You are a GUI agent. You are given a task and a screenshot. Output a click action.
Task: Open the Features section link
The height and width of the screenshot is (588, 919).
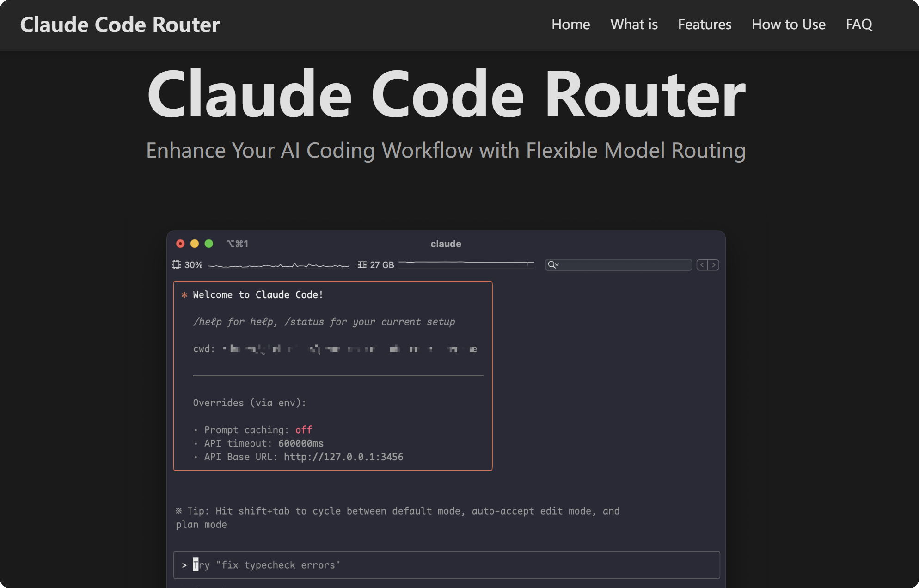pos(704,24)
